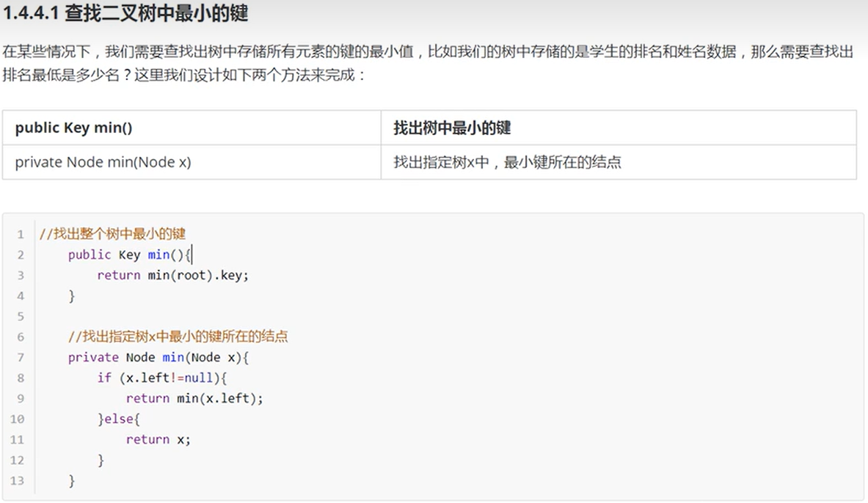
Task: Click code line 'private Node min(Node x){'
Action: point(158,358)
